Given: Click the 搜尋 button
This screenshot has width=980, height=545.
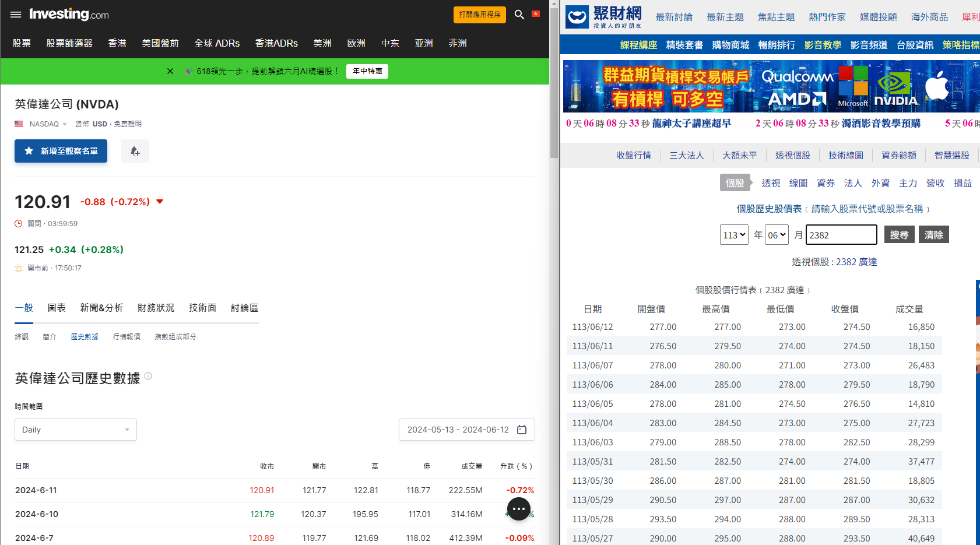Looking at the screenshot, I should click(899, 234).
